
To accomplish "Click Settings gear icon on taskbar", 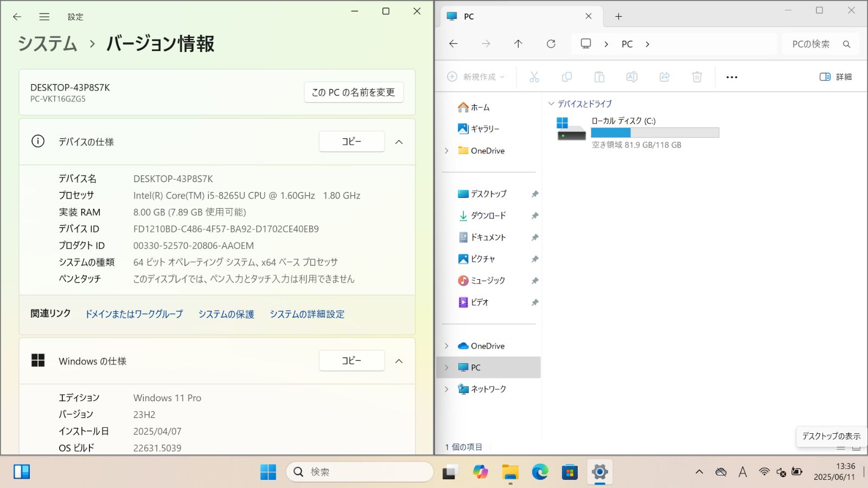I will click(x=599, y=472).
